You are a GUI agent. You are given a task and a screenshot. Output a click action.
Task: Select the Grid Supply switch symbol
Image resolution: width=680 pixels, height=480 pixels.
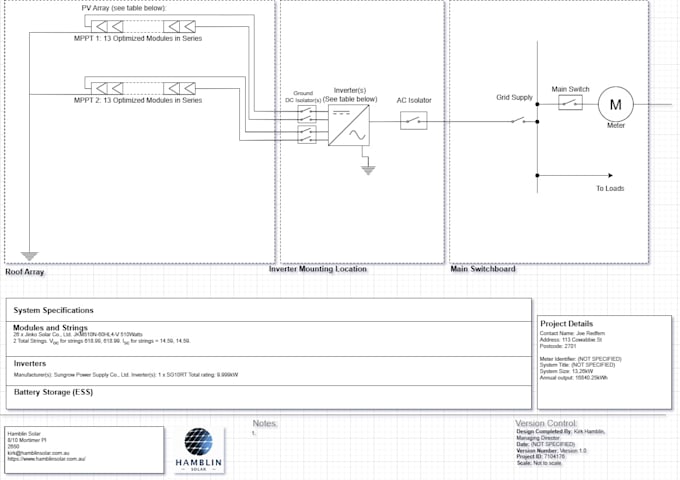pyautogui.click(x=517, y=120)
